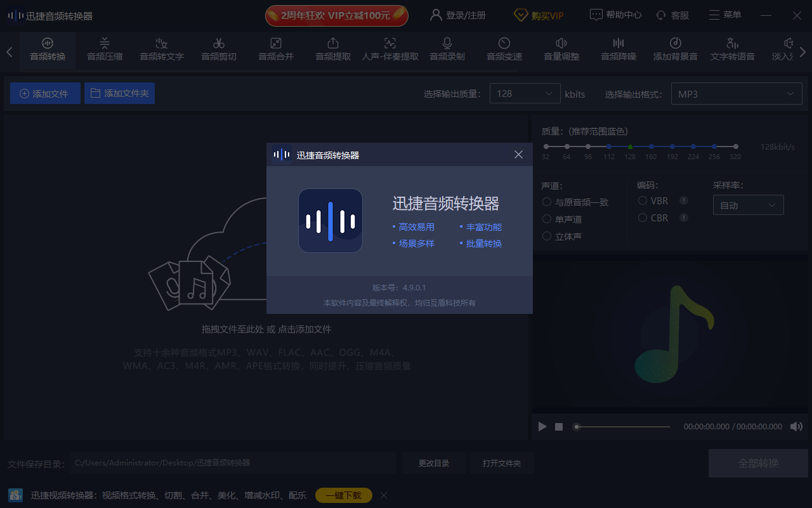
Task: Open the 音频合并 tool
Action: coord(276,50)
